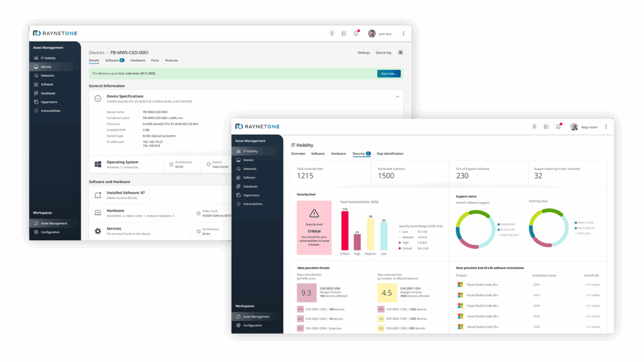Open notifications bell in Devices window header
The height and width of the screenshot is (362, 644).
(356, 33)
